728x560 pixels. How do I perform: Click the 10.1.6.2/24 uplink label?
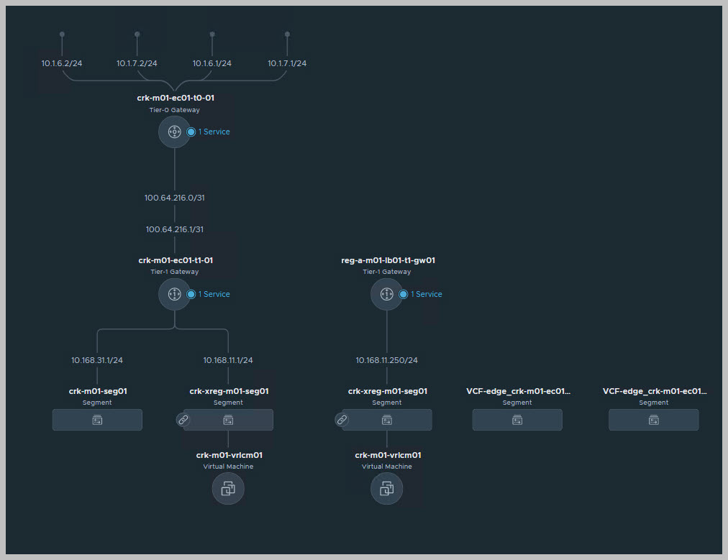(62, 63)
